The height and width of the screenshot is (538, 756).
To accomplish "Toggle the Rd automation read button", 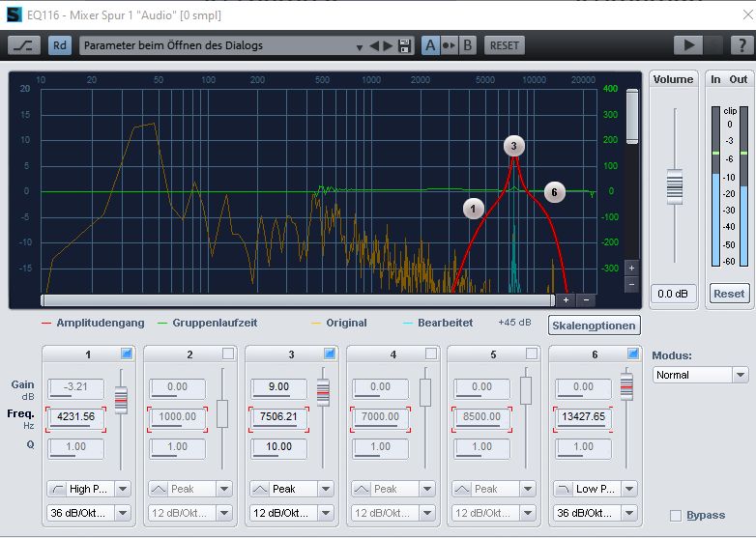I will coord(60,45).
